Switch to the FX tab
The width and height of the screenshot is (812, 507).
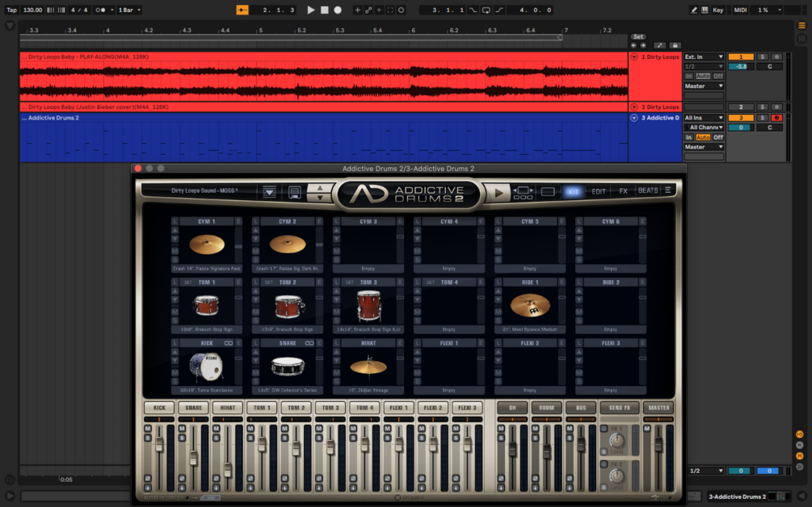pyautogui.click(x=624, y=191)
